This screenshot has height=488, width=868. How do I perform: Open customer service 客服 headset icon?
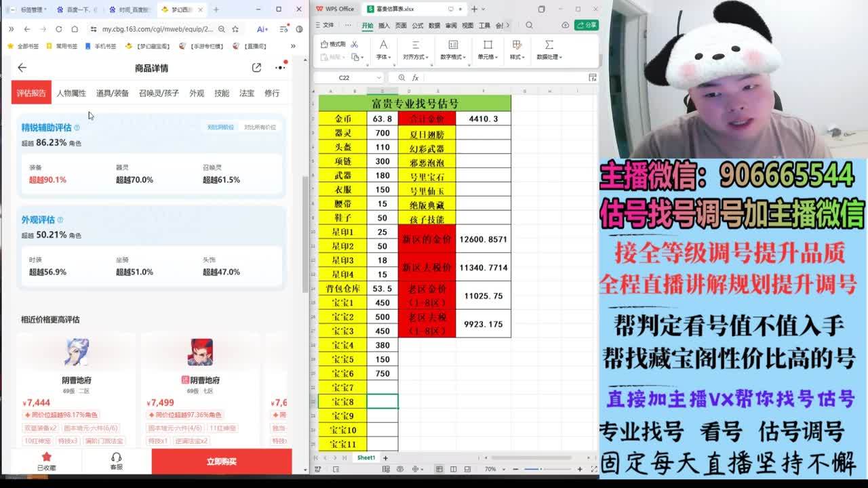tap(117, 457)
